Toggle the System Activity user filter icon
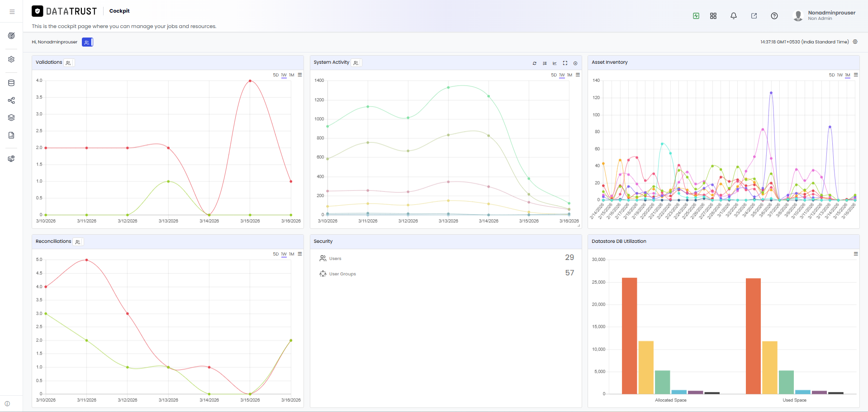 point(356,63)
